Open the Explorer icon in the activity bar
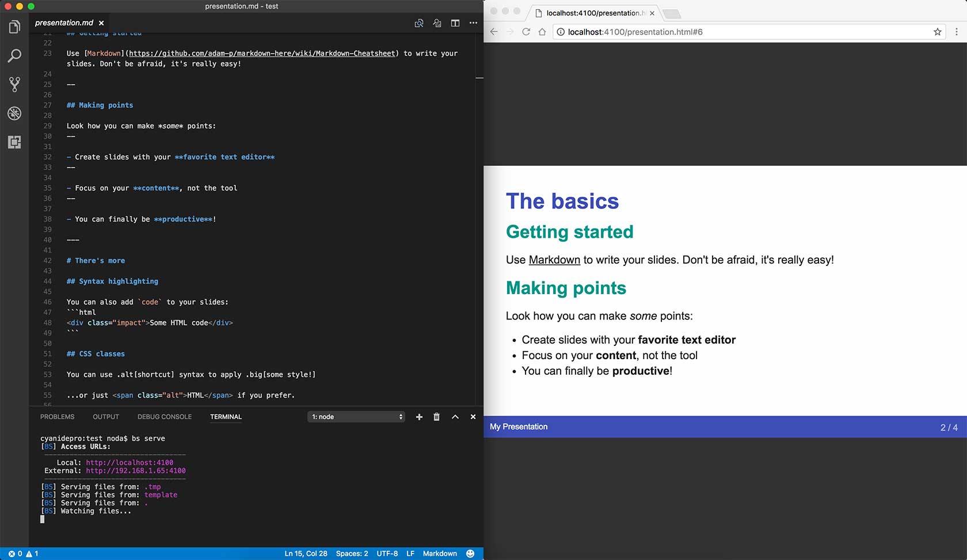 pyautogui.click(x=14, y=26)
